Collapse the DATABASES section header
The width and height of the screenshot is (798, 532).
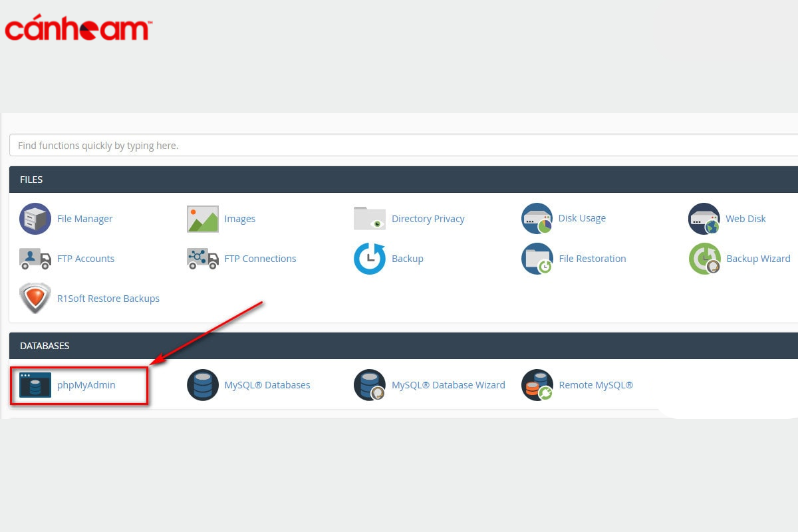tap(404, 346)
